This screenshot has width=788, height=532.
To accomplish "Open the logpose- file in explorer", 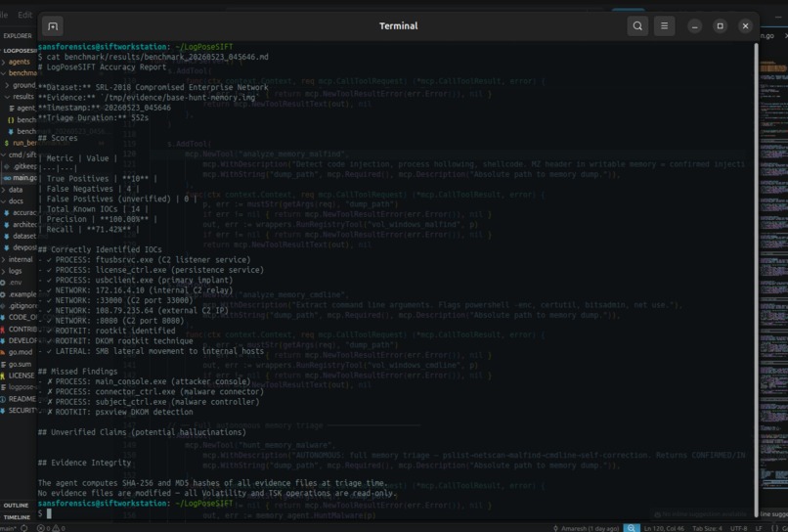I will click(x=20, y=387).
